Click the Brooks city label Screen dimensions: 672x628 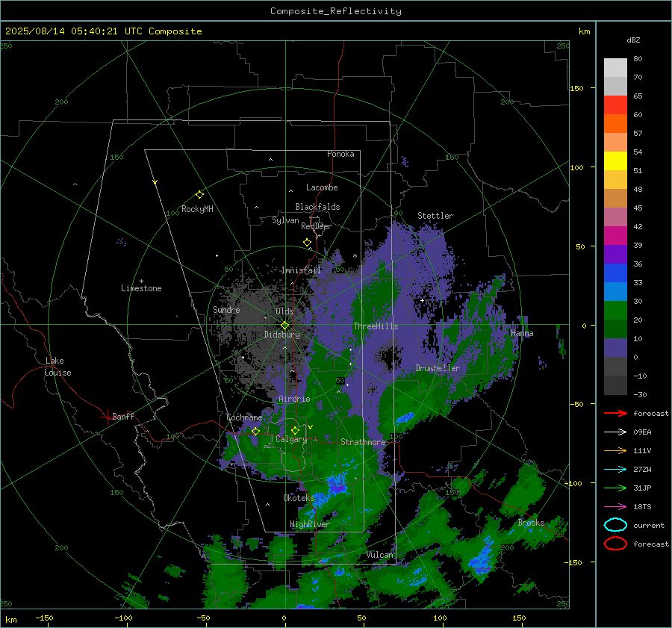point(531,523)
